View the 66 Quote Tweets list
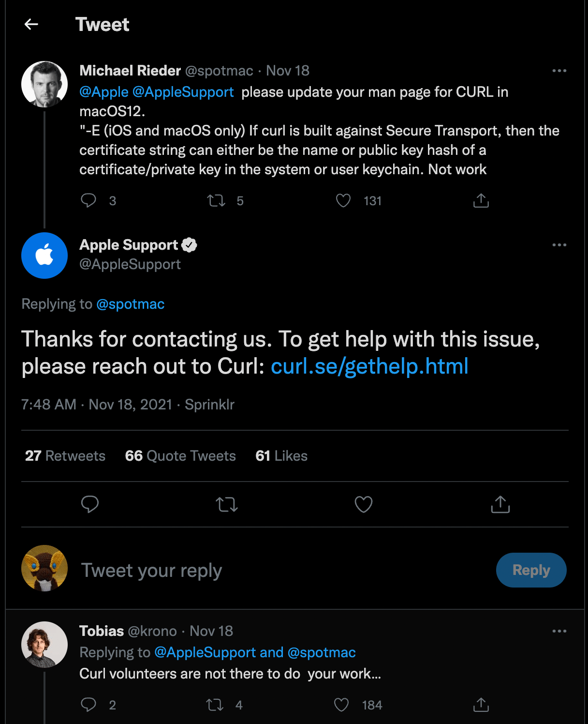 pos(180,456)
